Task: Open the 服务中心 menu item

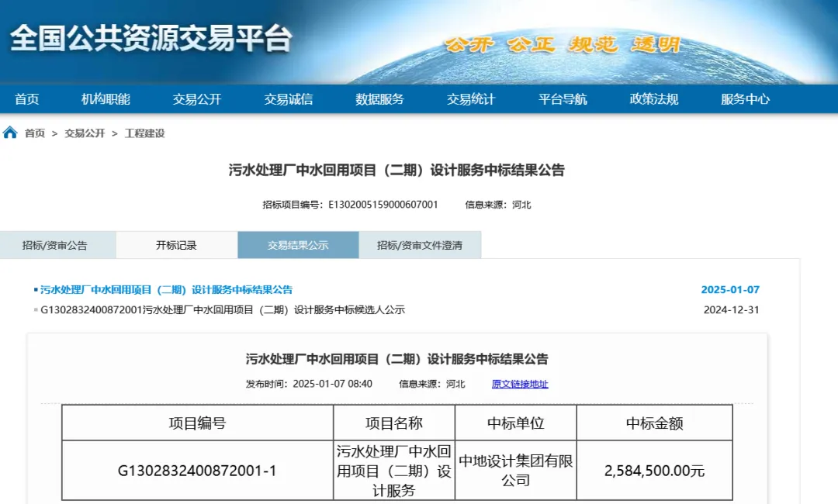Action: (745, 98)
